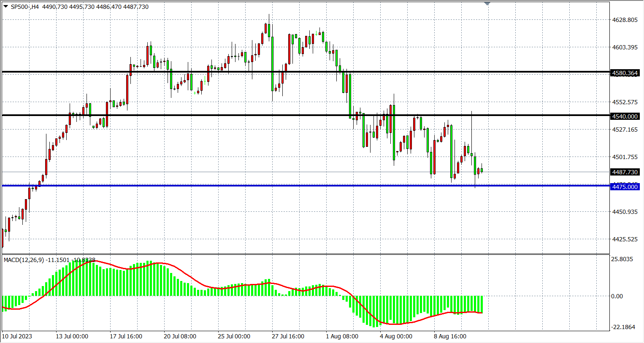This screenshot has height=343, width=644.
Task: Click the grey chart shift marker triangle
Action: coord(487,4)
